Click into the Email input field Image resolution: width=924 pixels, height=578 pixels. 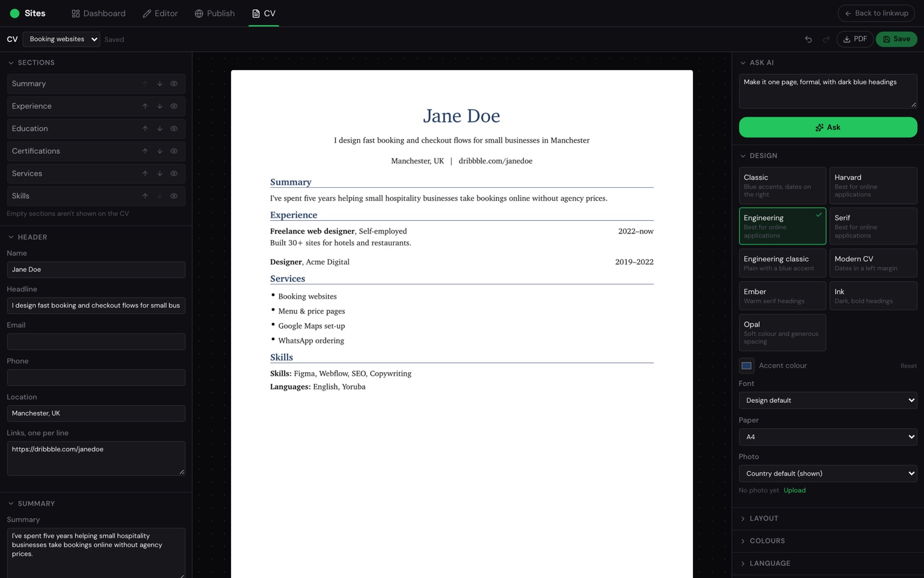pyautogui.click(x=96, y=342)
